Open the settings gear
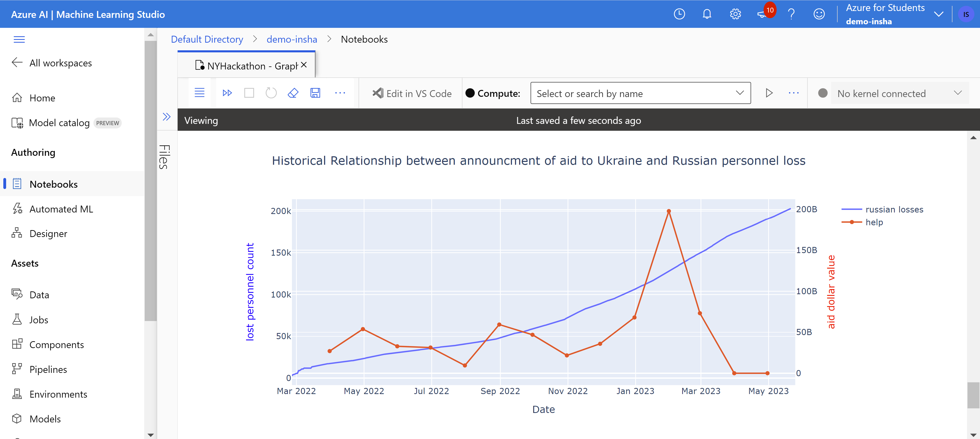980x439 pixels. click(x=735, y=14)
